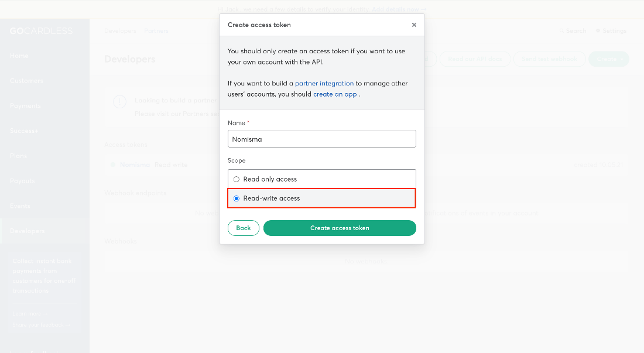This screenshot has height=353, width=644.
Task: Open Settings gear in header
Action: tap(598, 31)
